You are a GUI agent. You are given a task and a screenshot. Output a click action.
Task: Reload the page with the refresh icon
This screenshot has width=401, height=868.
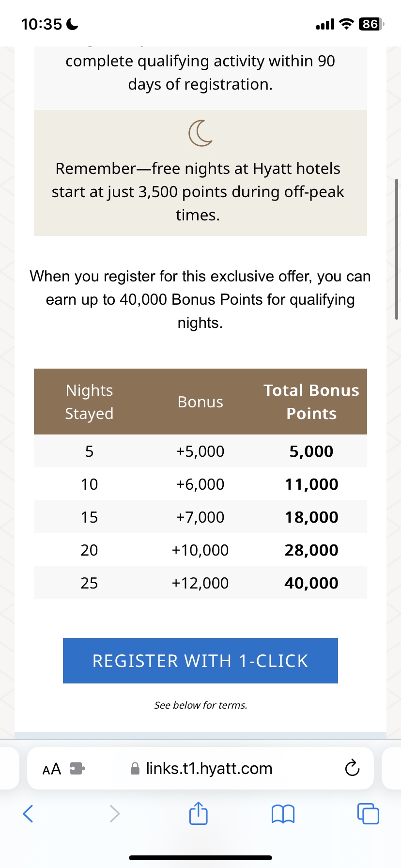[x=352, y=768]
